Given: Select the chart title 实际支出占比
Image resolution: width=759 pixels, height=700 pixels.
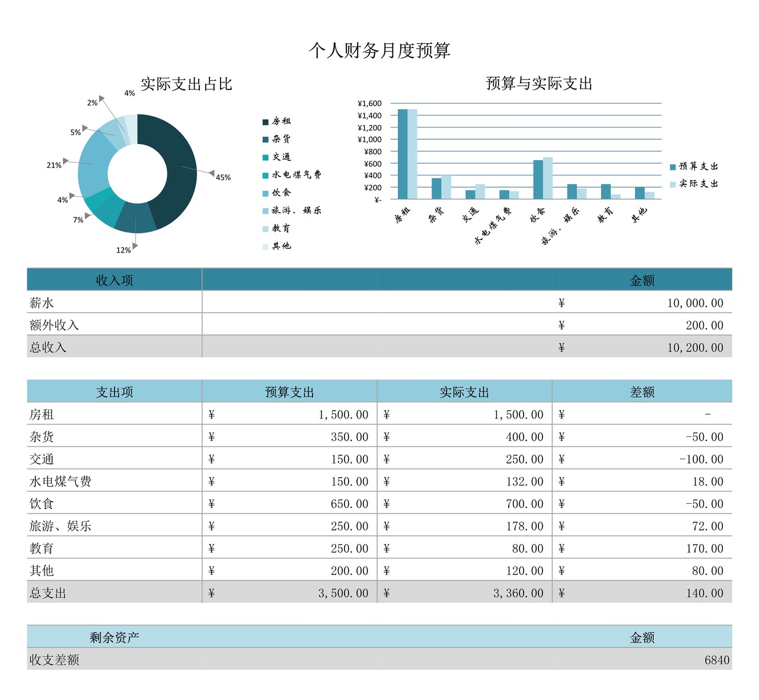Looking at the screenshot, I should click(186, 83).
